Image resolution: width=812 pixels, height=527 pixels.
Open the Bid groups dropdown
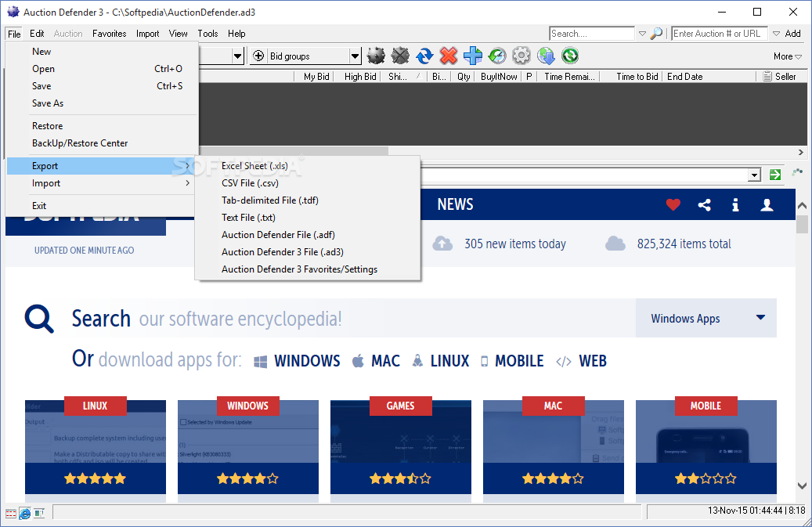[355, 56]
